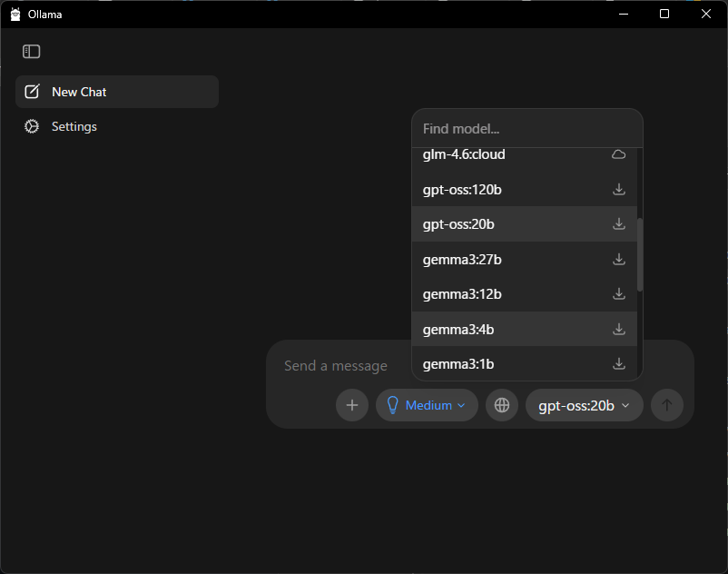Click the lightbulb thinking icon

click(x=393, y=405)
